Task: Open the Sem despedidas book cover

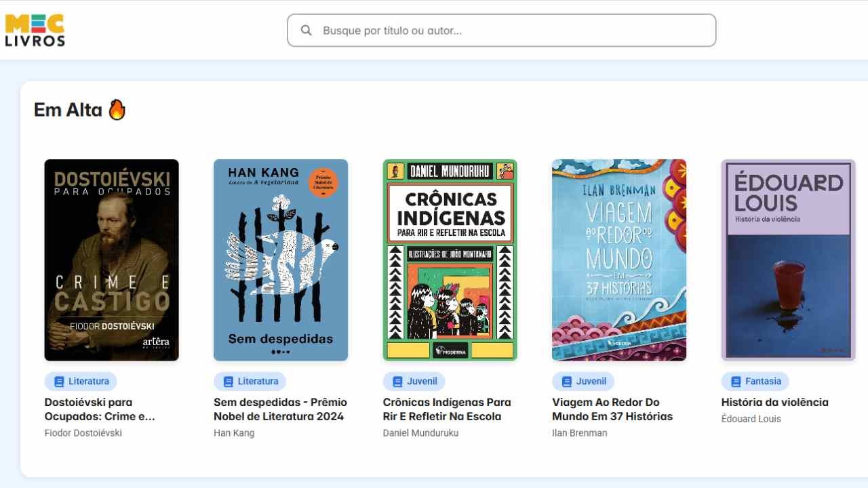Action: click(x=281, y=260)
